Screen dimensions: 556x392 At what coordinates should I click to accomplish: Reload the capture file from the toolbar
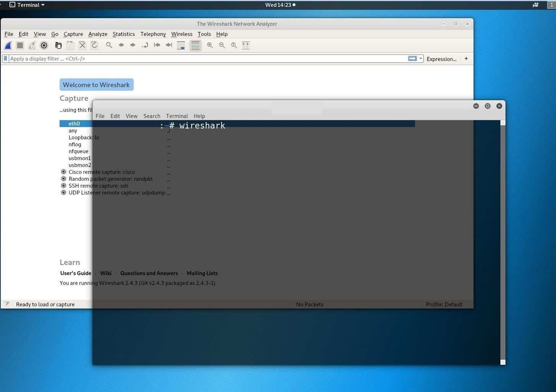[x=94, y=45]
